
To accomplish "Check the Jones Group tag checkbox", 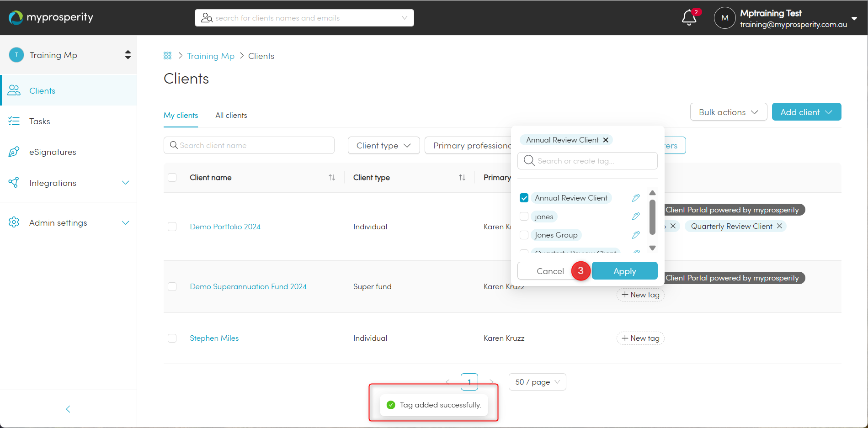I will coord(524,235).
